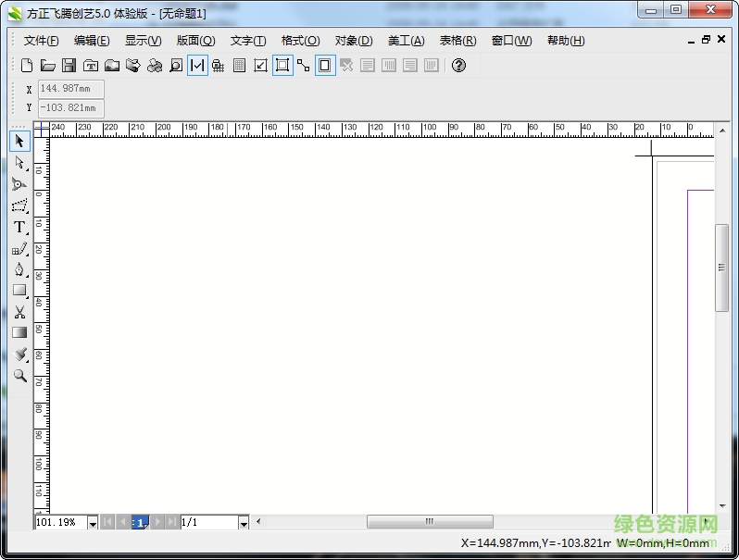This screenshot has height=560, width=739.
Task: Open the 文件(F) menu
Action: (x=41, y=41)
